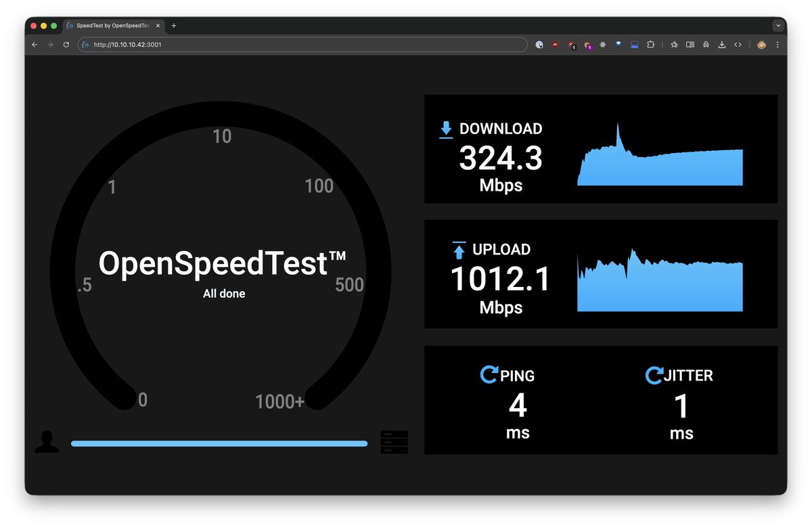Click the green fullscreen window button

pos(54,26)
